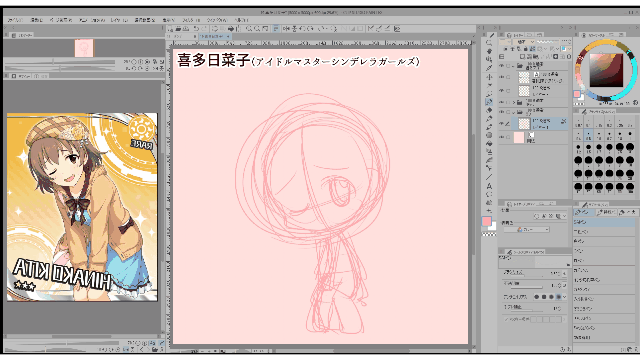Open the anti-aliasing dropdown arrow
640x360 pixels.
[564, 297]
